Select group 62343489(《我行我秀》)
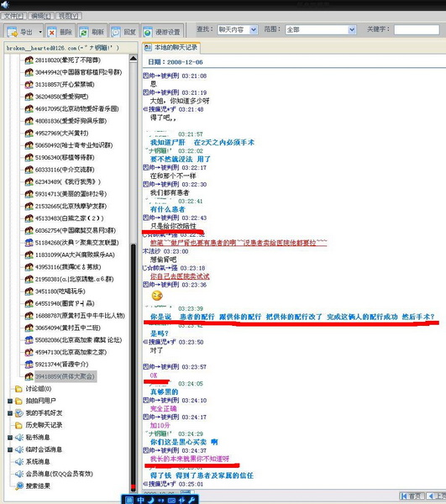446x504 pixels. point(67,181)
